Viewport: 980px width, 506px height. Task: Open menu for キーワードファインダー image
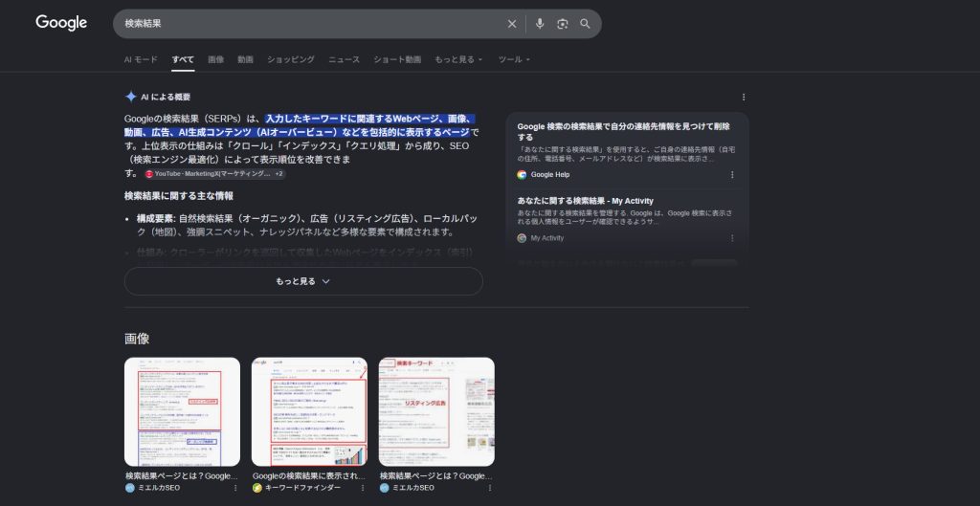tap(363, 487)
